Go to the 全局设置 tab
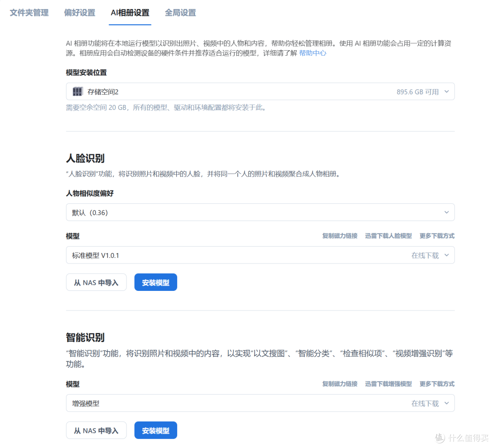This screenshot has width=493, height=448. tap(180, 13)
